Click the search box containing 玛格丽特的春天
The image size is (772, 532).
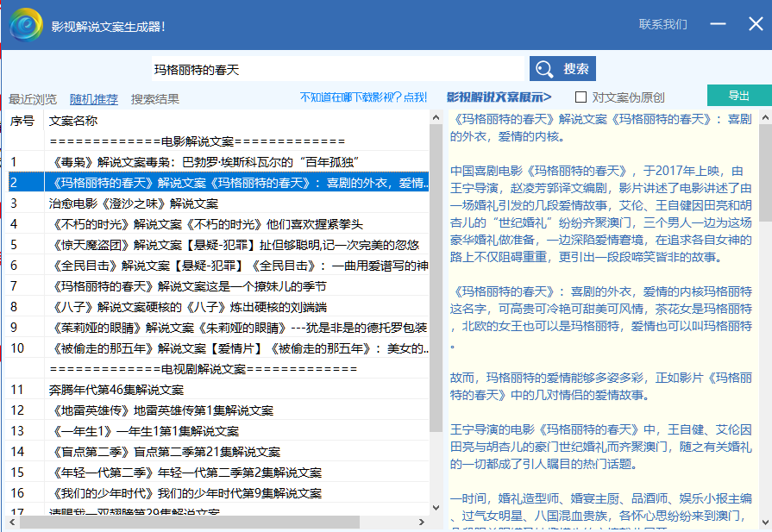338,69
